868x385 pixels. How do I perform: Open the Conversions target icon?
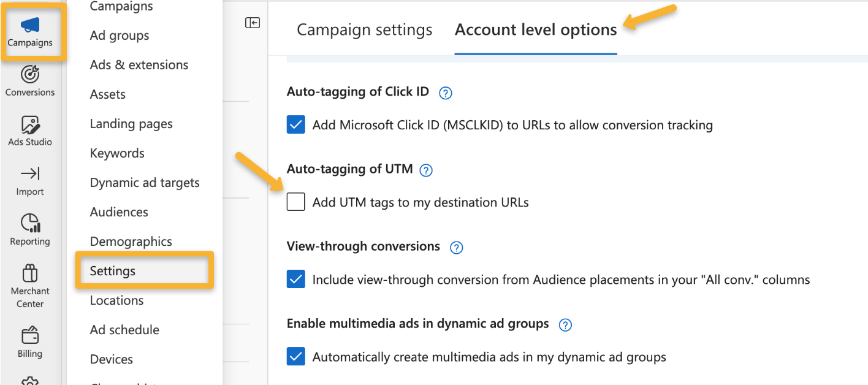tap(30, 75)
